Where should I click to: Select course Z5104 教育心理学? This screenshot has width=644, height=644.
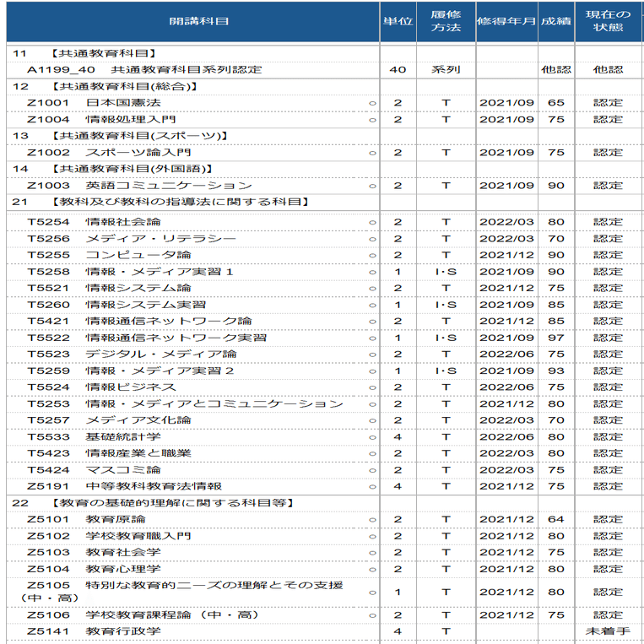tap(94, 569)
